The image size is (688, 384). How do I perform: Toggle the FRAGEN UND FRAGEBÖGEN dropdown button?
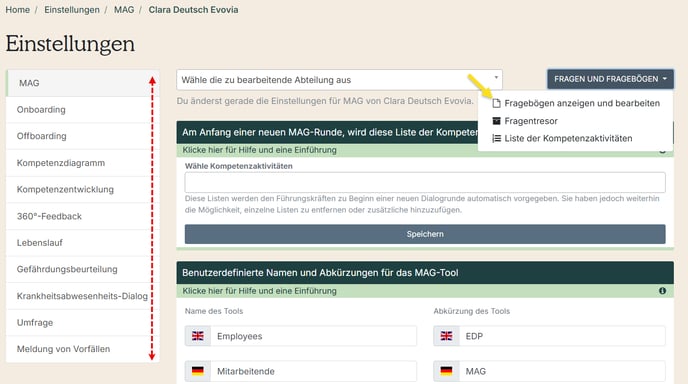click(x=610, y=79)
